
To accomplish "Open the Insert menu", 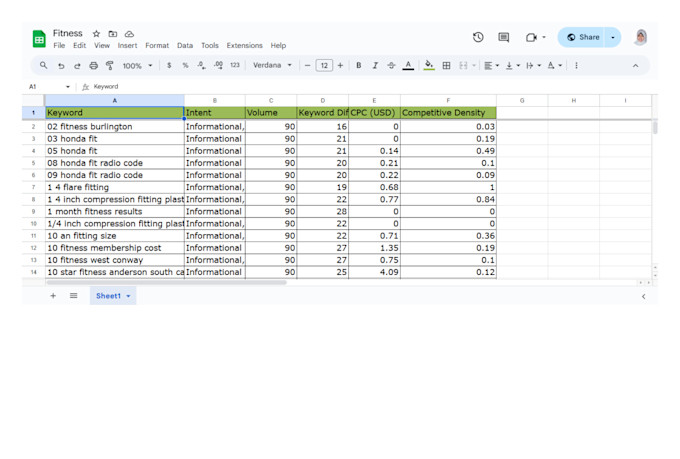I will [x=127, y=46].
